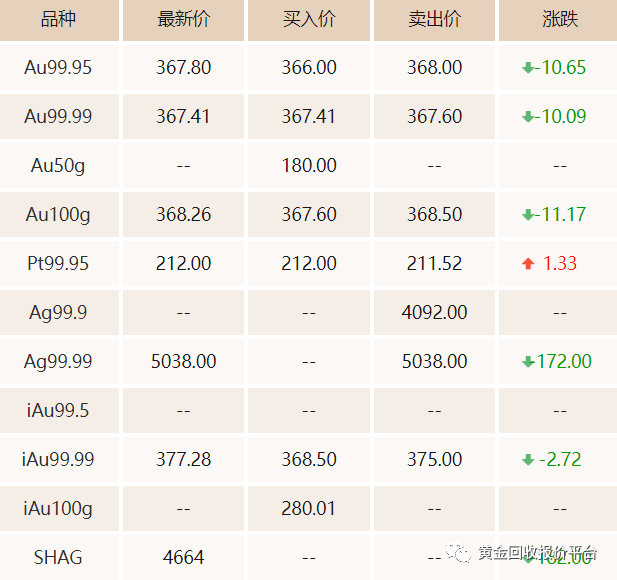Screen dimensions: 617x580
Task: Click the green down arrow beside -10.65
Action: coord(528,68)
